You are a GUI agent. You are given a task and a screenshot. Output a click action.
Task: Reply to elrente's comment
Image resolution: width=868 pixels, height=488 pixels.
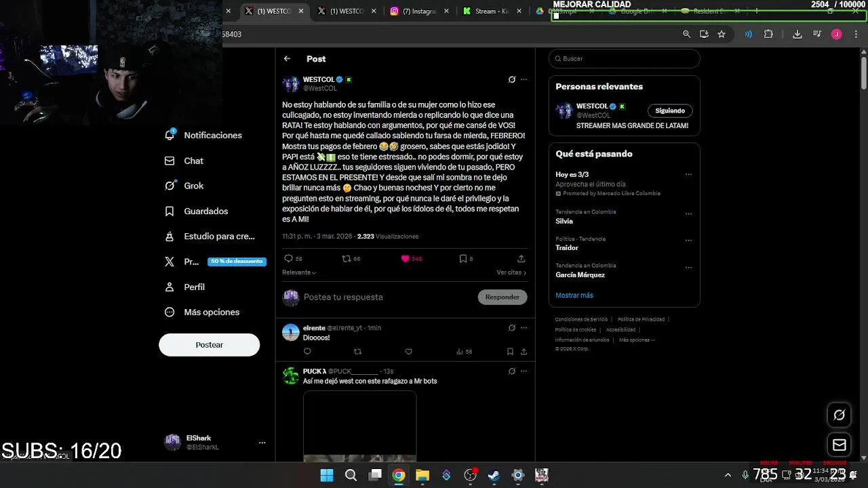[307, 352]
